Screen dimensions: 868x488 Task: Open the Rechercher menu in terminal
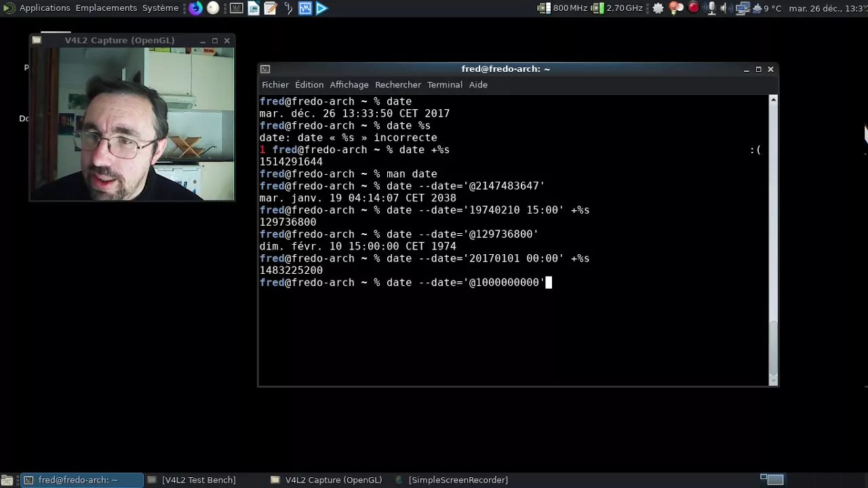(x=398, y=85)
